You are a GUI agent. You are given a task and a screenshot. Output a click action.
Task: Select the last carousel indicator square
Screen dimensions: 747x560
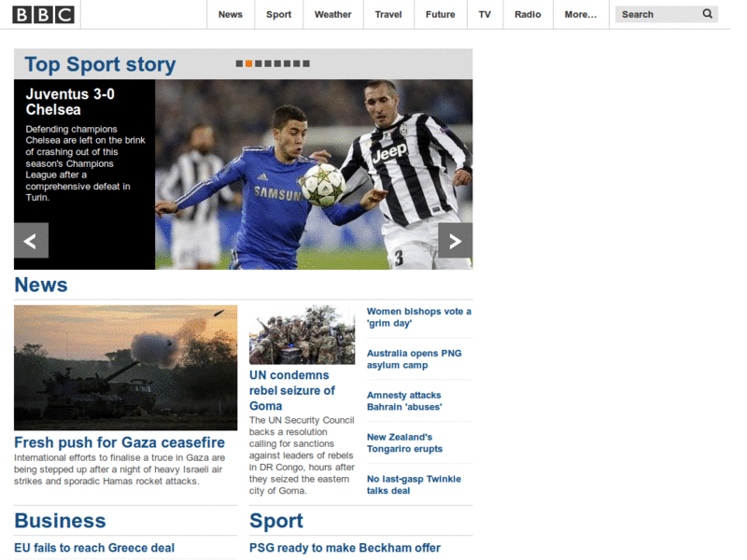[x=306, y=63]
